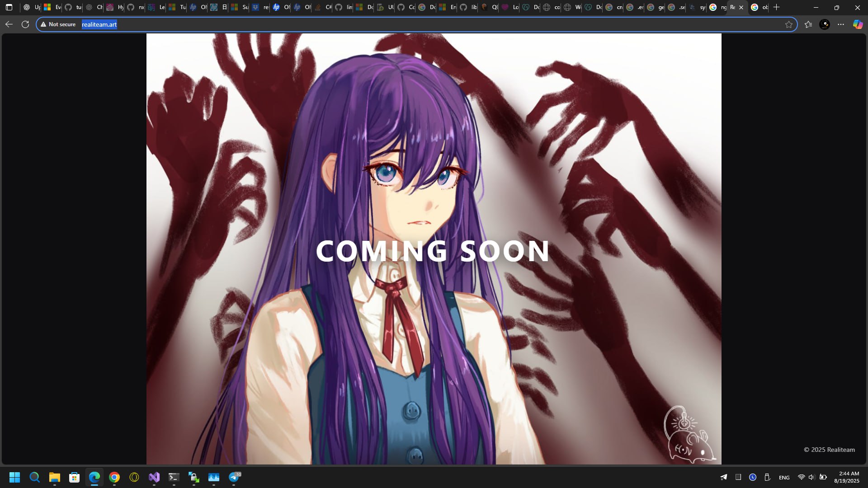Toggle the volume speaker tray icon

pyautogui.click(x=811, y=477)
